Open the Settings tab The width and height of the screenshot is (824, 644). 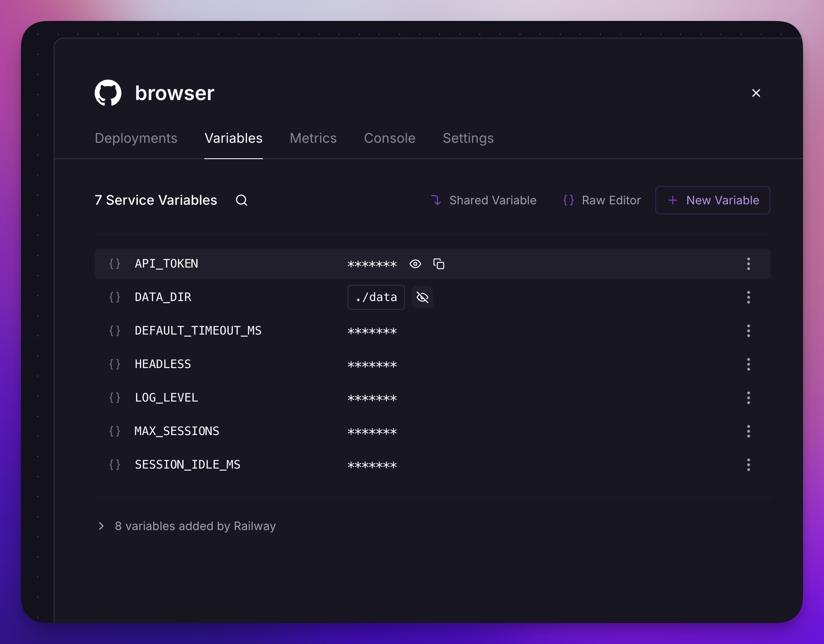[x=468, y=138]
